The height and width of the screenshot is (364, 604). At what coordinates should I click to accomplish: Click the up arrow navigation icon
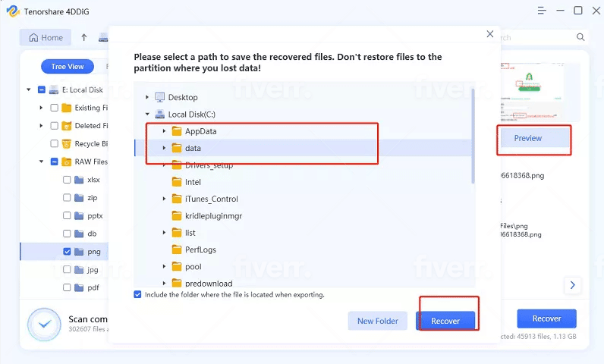(84, 37)
